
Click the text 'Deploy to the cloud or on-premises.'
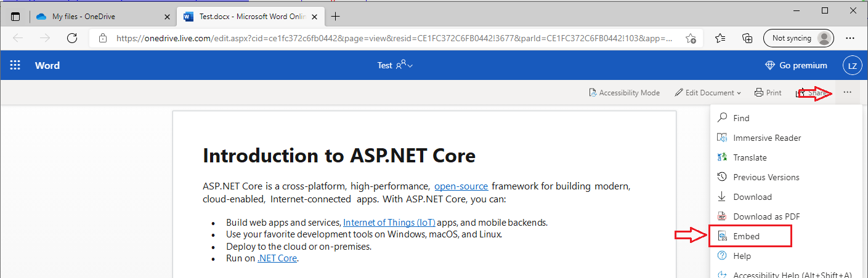pyautogui.click(x=299, y=247)
